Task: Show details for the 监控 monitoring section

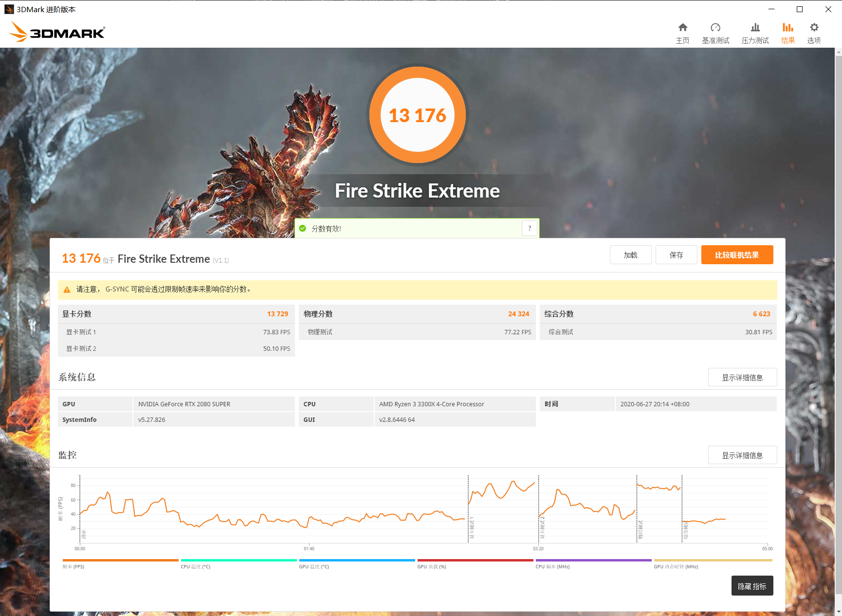Action: pyautogui.click(x=742, y=455)
